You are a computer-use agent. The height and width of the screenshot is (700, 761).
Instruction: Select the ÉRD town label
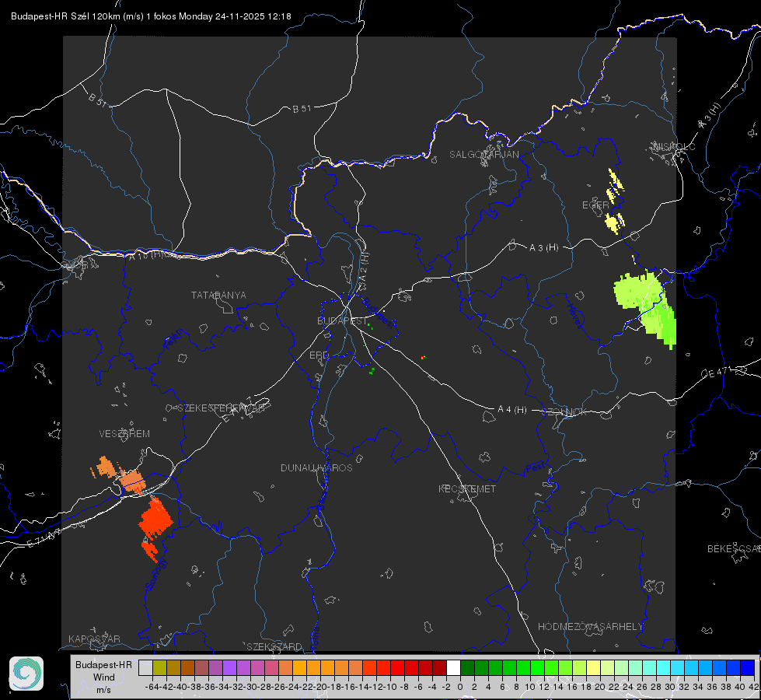(319, 355)
